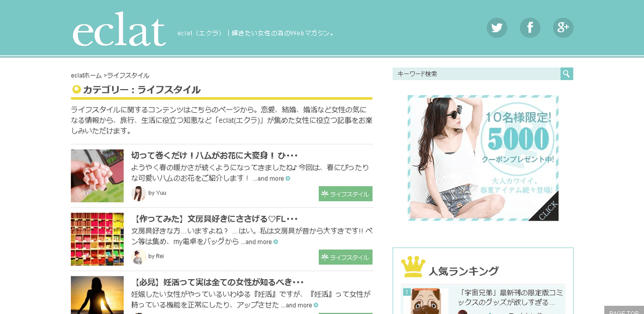
Task: Click the ライフスタイル tag on ham article
Action: [345, 194]
